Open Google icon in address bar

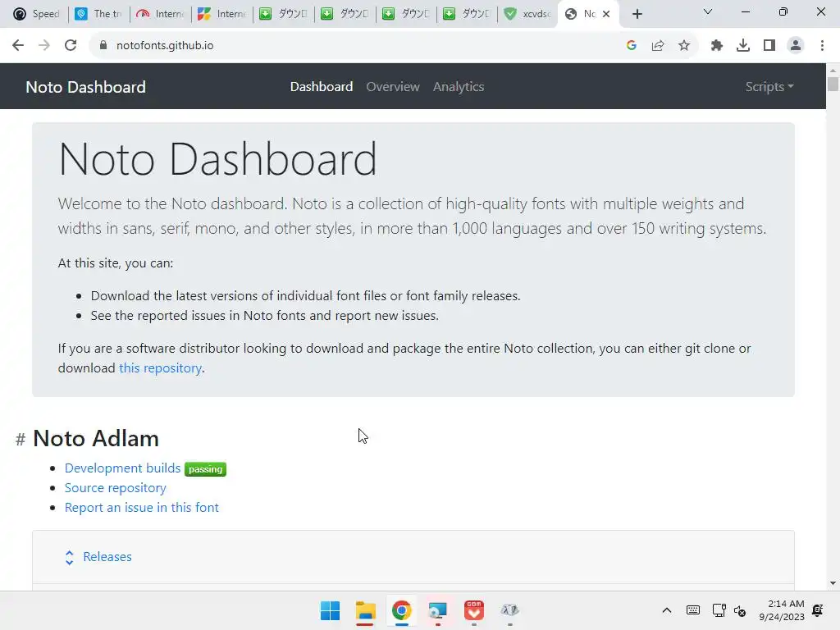[631, 46]
